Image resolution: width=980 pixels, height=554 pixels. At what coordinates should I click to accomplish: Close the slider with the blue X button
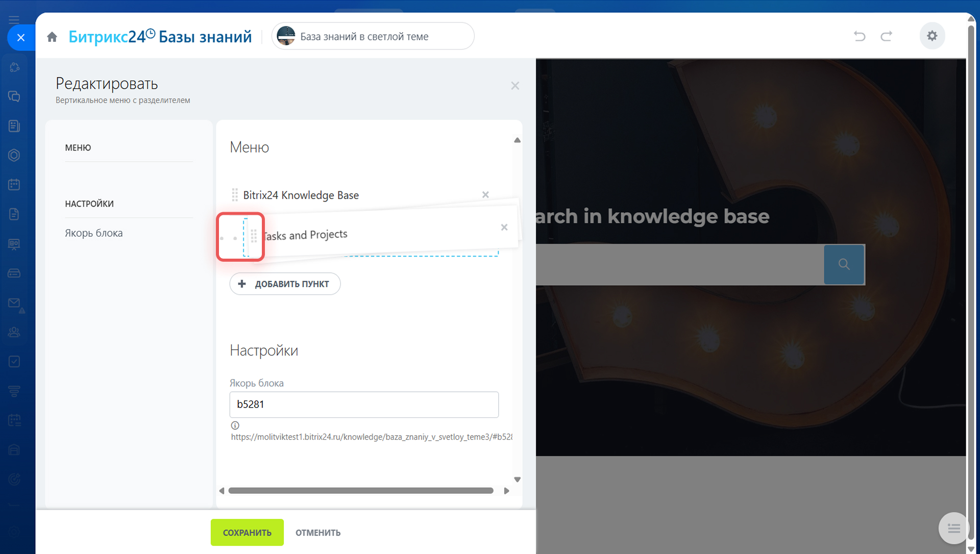(x=21, y=37)
